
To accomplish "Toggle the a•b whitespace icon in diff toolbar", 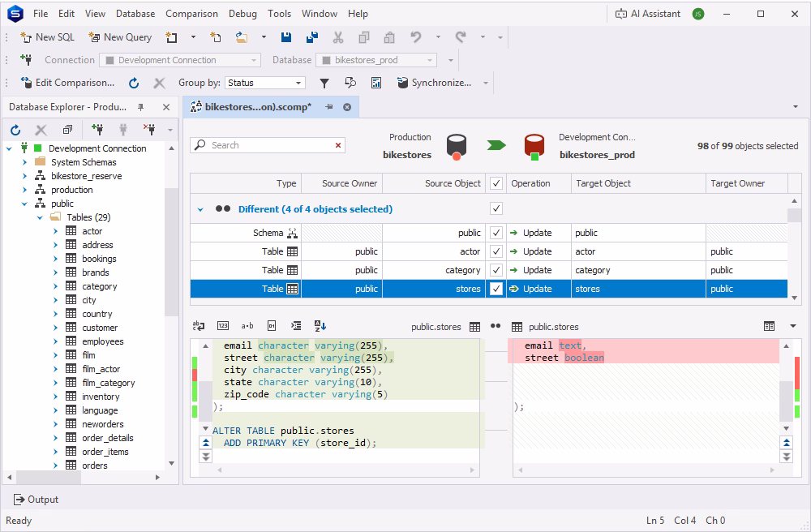I will 247,326.
